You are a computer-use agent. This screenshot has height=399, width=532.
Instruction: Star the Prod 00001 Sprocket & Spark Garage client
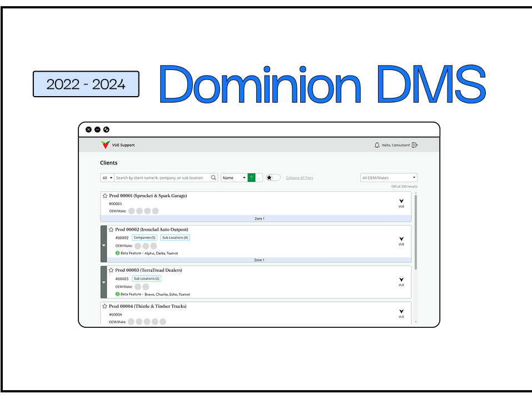[x=105, y=196]
